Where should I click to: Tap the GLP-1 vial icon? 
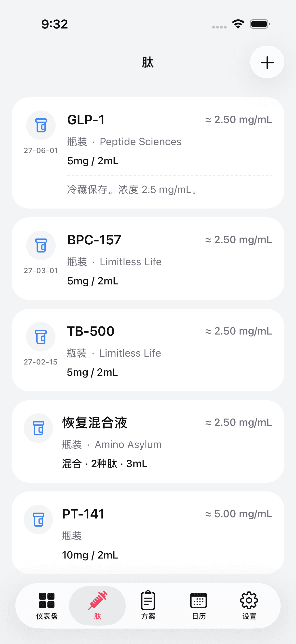click(41, 125)
